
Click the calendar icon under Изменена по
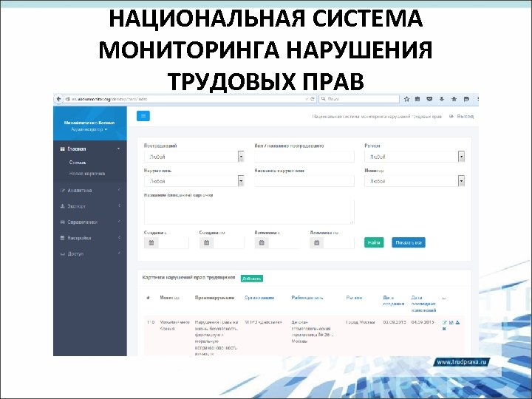click(316, 243)
